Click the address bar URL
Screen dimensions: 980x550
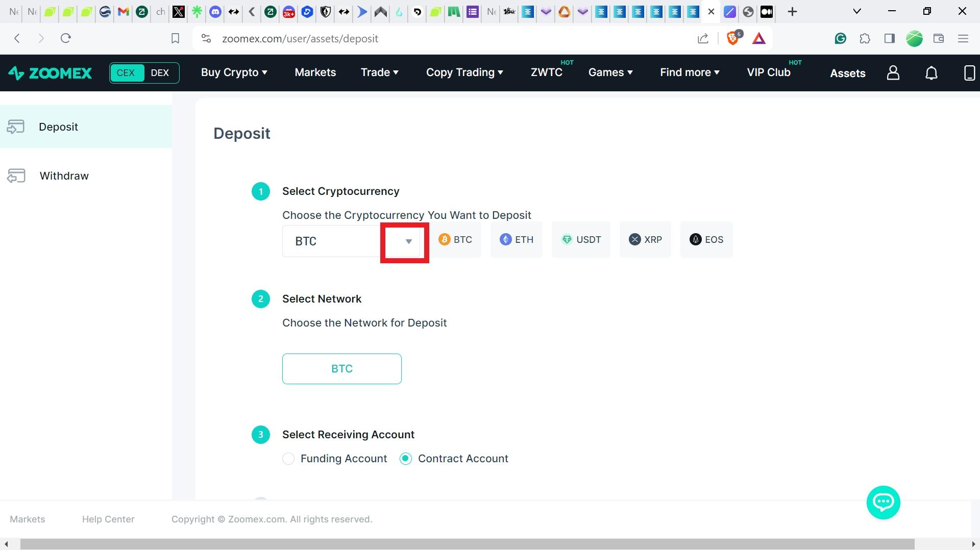point(300,39)
